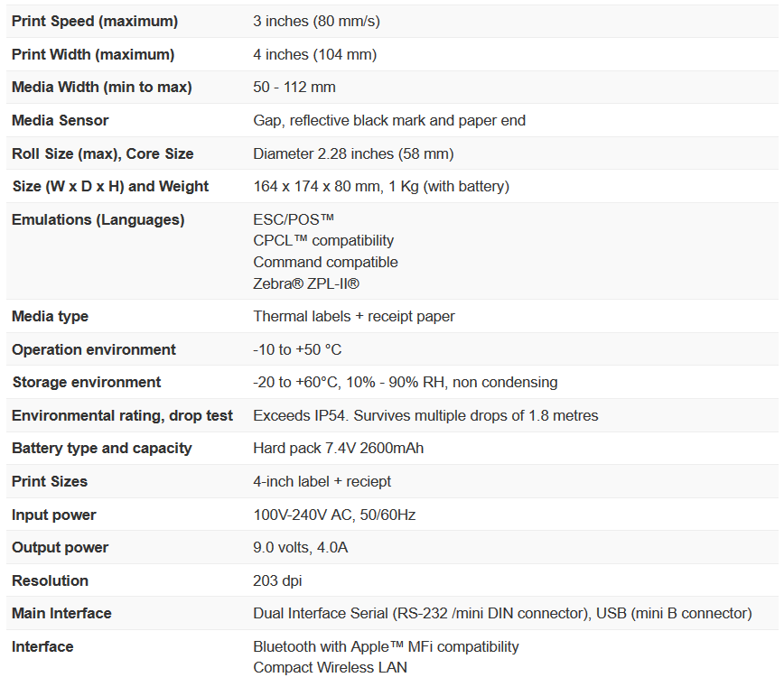
Task: Select the Zebra® ZPL-II® emulation line
Action: [x=306, y=283]
